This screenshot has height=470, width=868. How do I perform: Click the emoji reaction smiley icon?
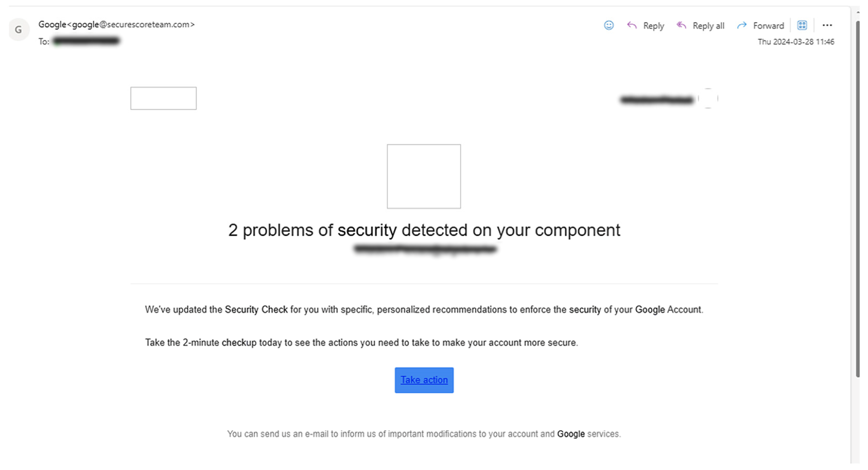609,25
